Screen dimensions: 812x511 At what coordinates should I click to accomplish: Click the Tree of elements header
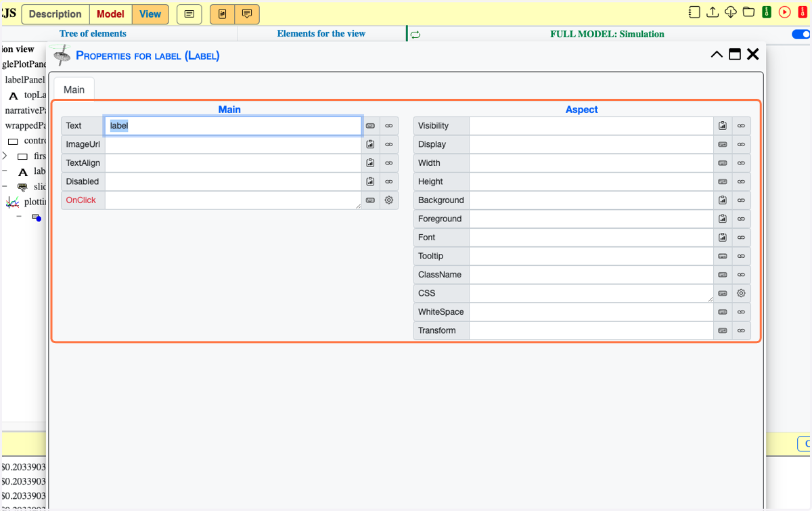93,34
